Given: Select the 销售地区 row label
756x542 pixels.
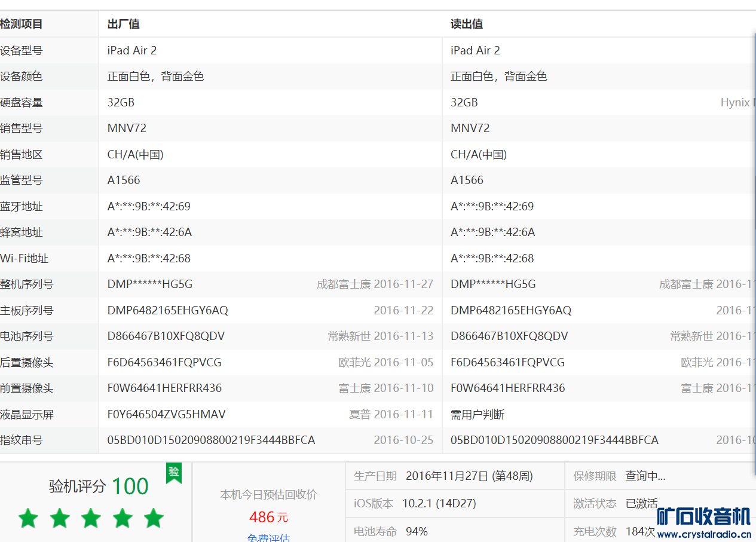Looking at the screenshot, I should tap(22, 155).
